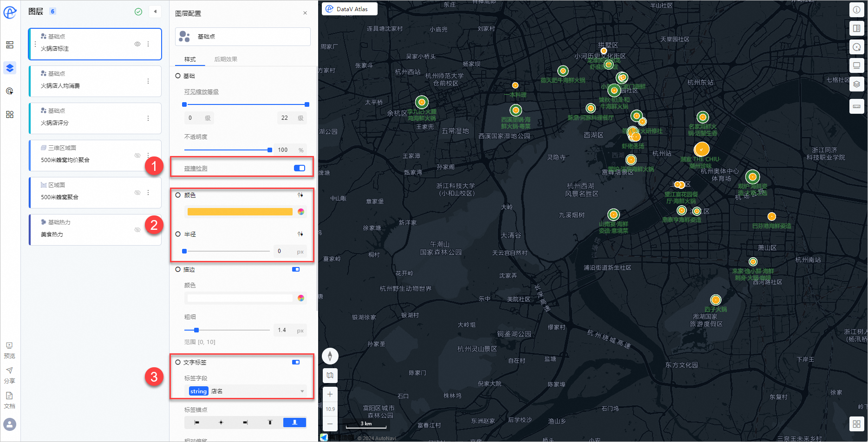
Task: Toggle the 文字标签 text label switch
Action: coord(296,362)
